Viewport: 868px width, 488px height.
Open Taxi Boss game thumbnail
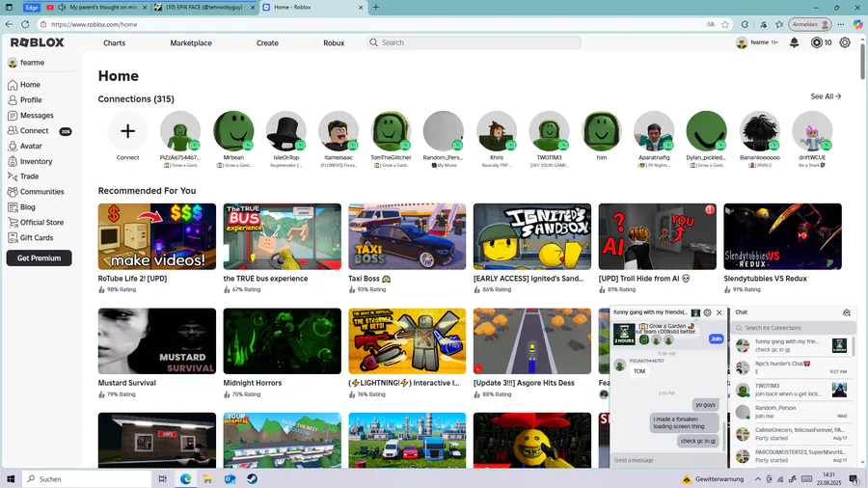click(x=407, y=236)
